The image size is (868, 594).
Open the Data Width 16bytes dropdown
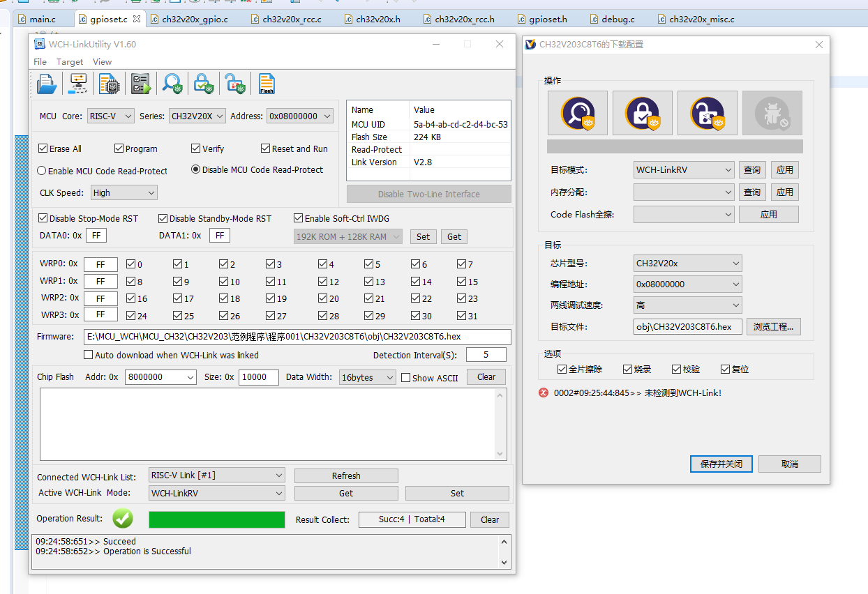coord(368,377)
